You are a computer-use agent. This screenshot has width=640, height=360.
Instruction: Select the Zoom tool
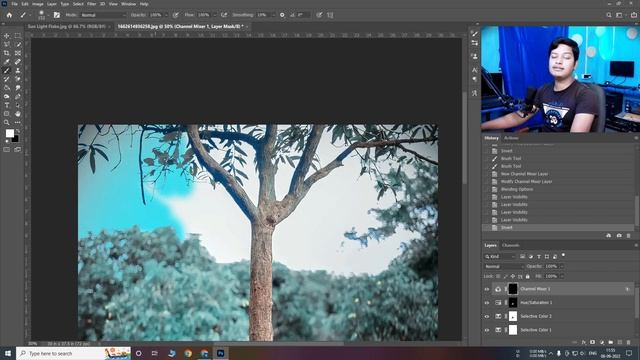tap(7, 122)
